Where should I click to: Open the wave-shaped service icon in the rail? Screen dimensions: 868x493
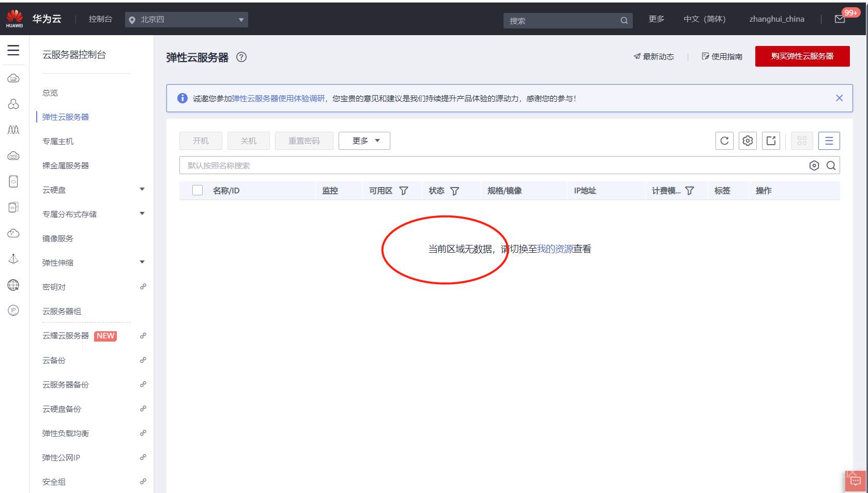13,130
